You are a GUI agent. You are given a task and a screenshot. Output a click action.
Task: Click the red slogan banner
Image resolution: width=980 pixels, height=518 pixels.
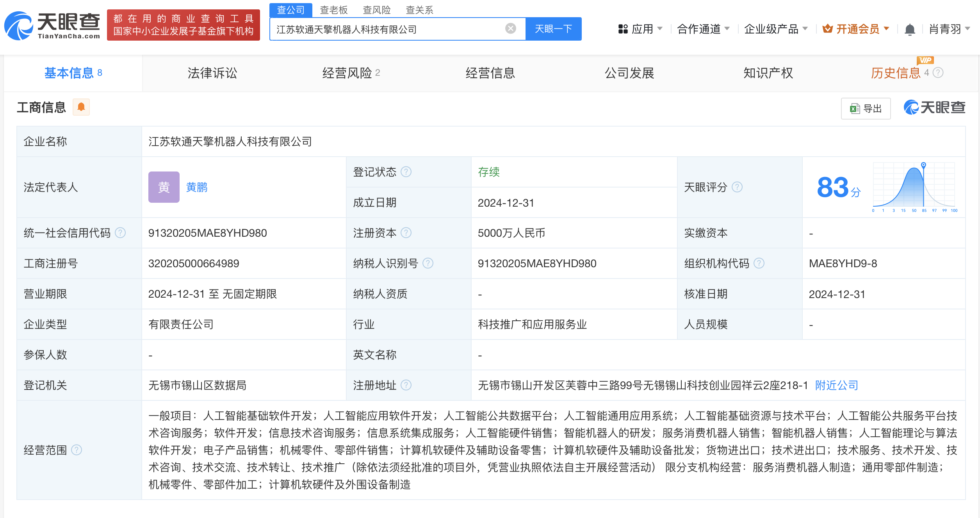click(x=183, y=25)
